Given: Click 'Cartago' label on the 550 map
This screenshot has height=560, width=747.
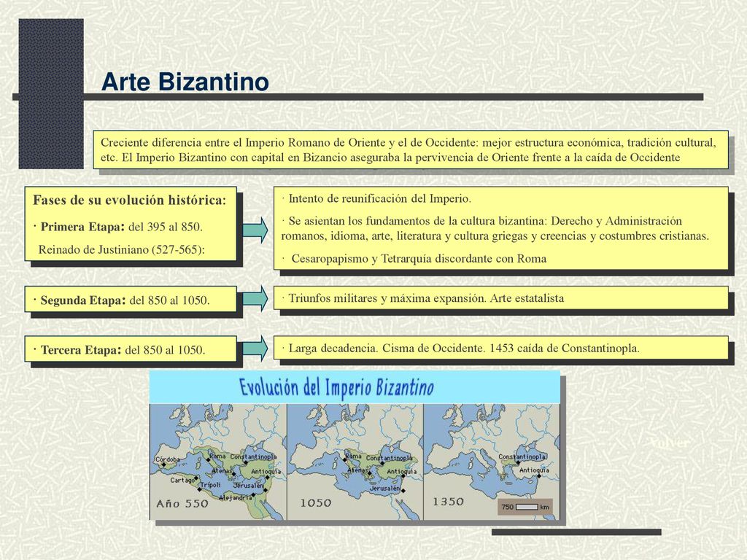Looking at the screenshot, I should (x=182, y=480).
